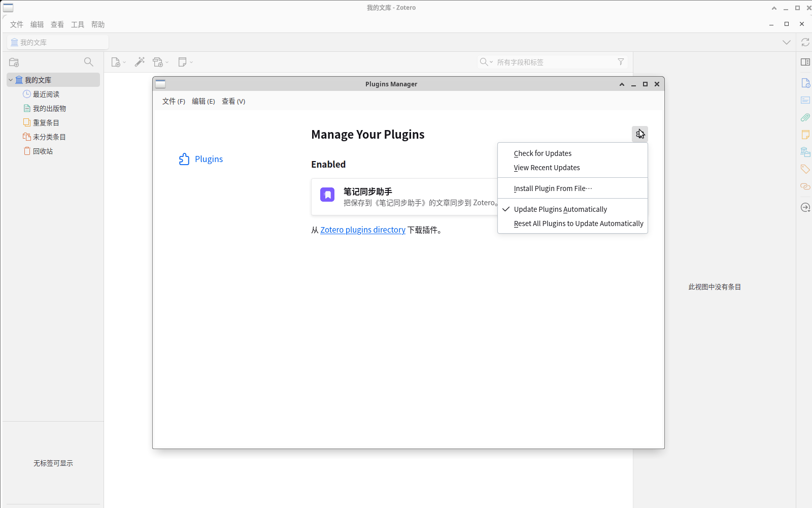The height and width of the screenshot is (508, 812).
Task: Select 未分类条目 in the collection tree
Action: coord(53,137)
